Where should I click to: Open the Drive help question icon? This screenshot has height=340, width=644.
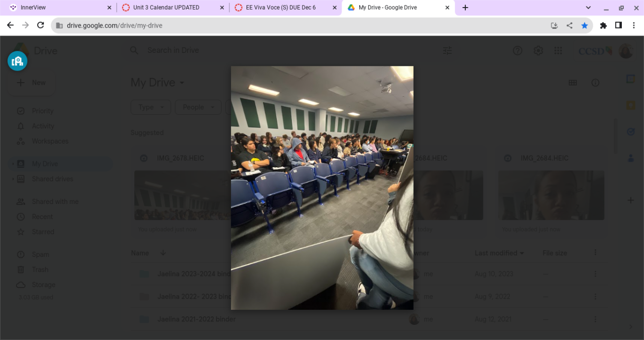pos(518,50)
